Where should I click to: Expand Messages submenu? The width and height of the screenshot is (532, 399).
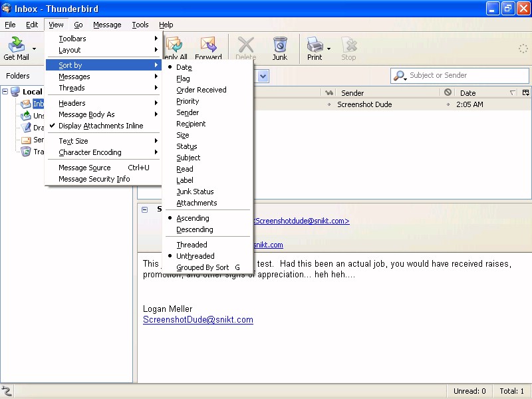tap(104, 76)
